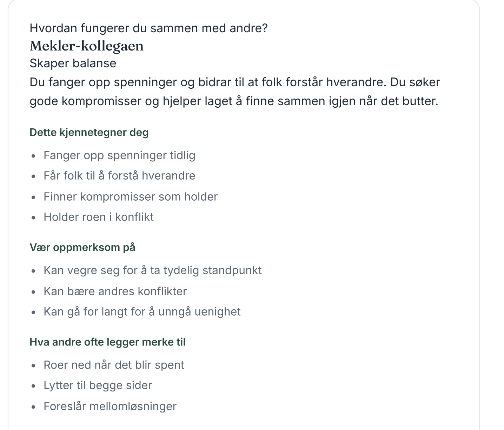Click the description paragraph starting 'Du fanger opp'

pyautogui.click(x=235, y=92)
